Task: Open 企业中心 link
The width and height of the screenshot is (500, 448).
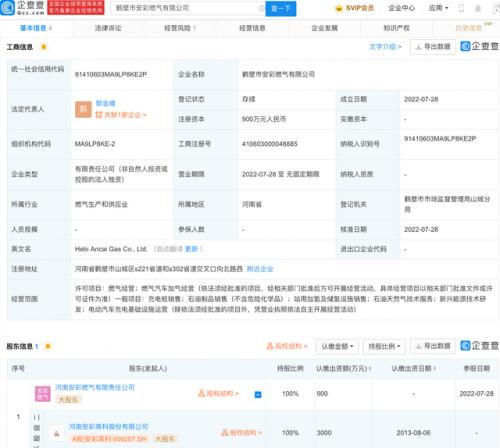Action: coord(402,8)
